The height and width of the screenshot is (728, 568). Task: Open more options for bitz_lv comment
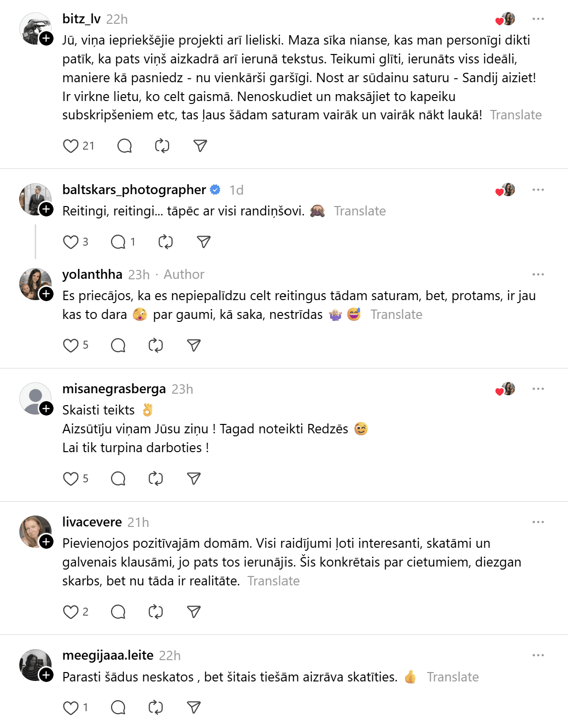coord(538,19)
